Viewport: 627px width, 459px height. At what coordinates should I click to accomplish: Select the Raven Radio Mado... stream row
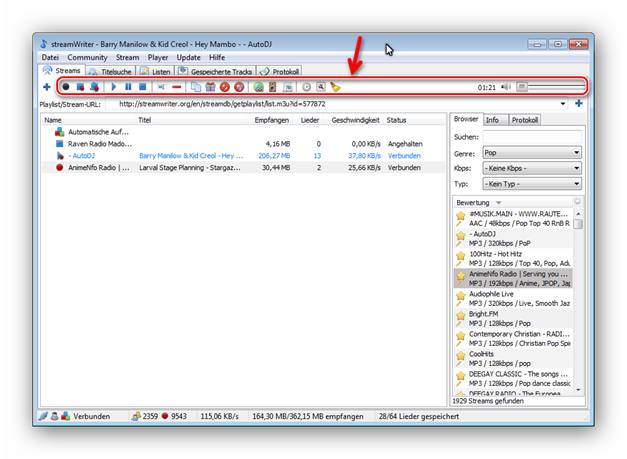tap(243, 144)
